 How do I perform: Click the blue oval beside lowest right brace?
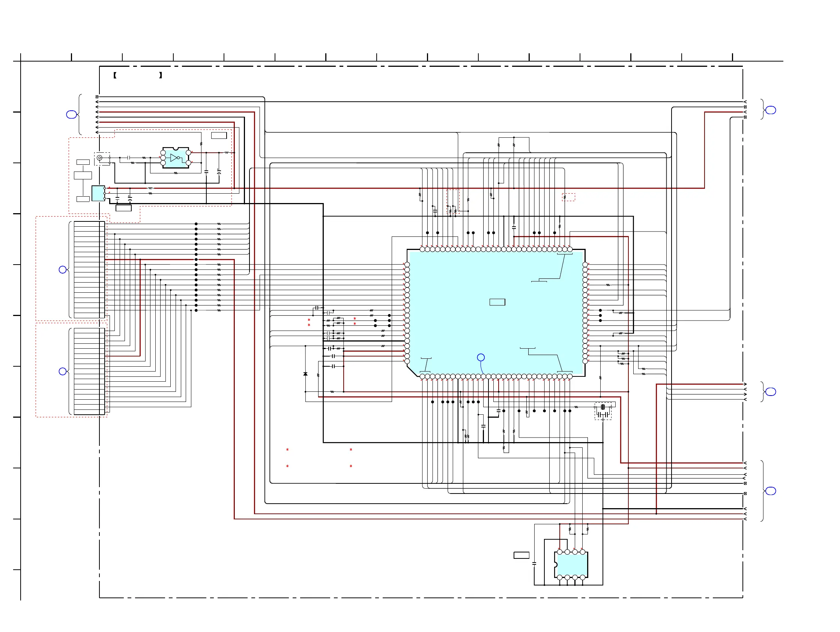pos(771,492)
